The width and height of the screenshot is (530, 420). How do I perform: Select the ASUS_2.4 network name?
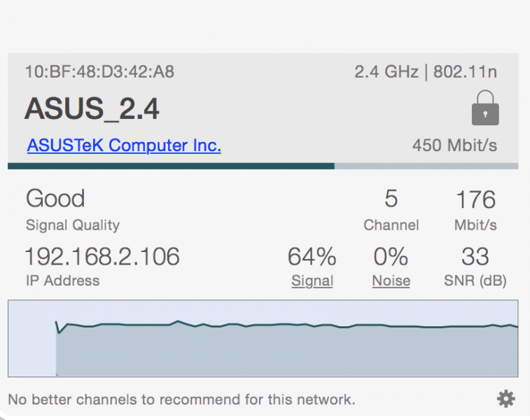(92, 108)
